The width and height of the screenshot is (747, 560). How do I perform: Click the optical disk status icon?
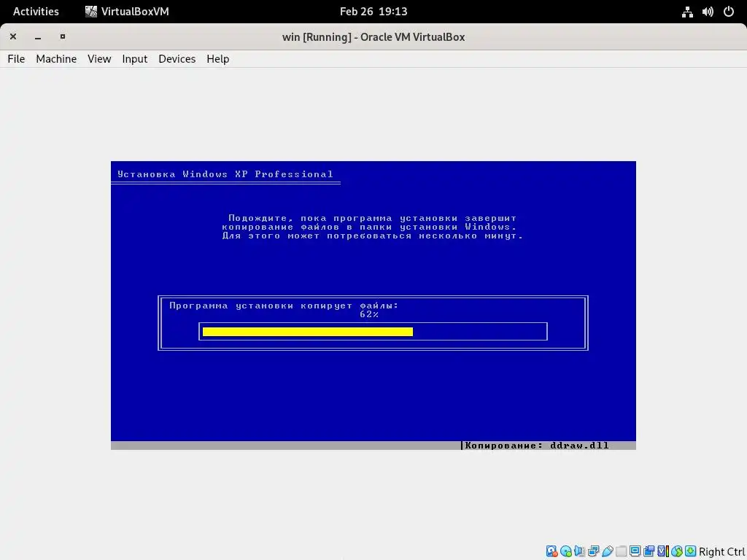coord(566,551)
